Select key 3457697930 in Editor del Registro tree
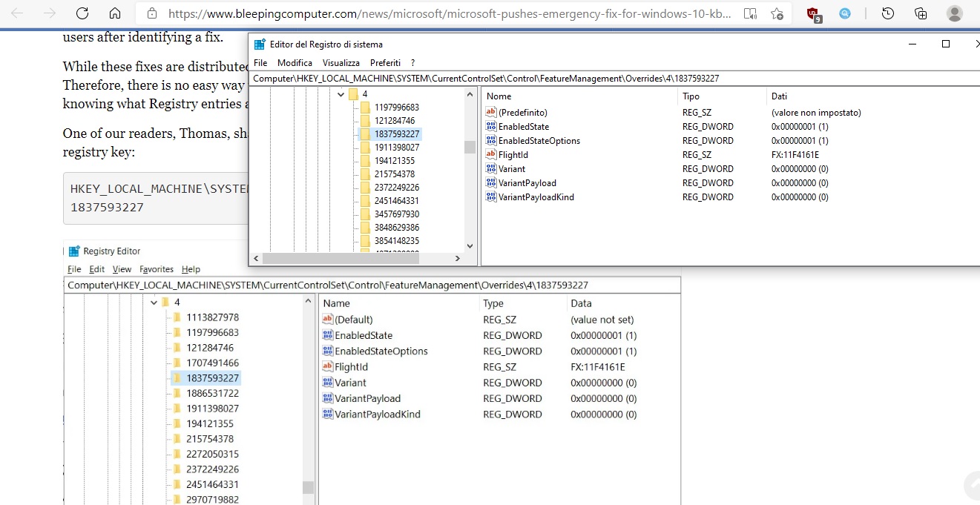Screen dimensions: 980x505 (x=397, y=214)
